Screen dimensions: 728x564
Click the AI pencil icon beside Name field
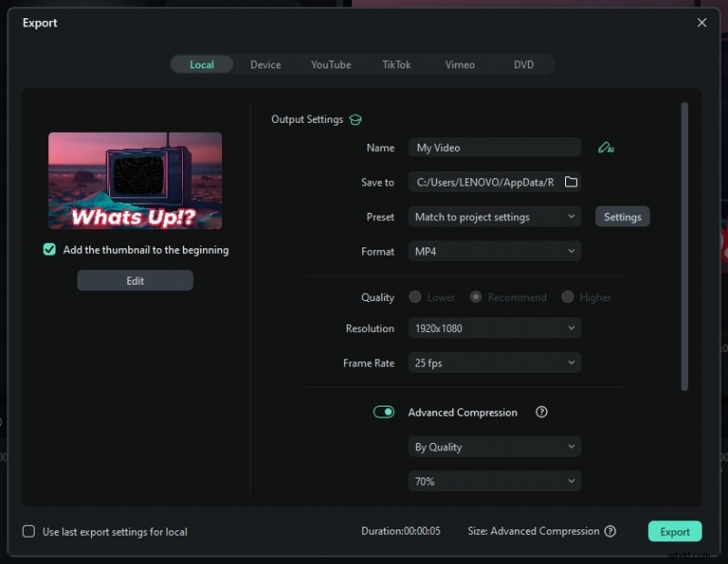(x=605, y=146)
